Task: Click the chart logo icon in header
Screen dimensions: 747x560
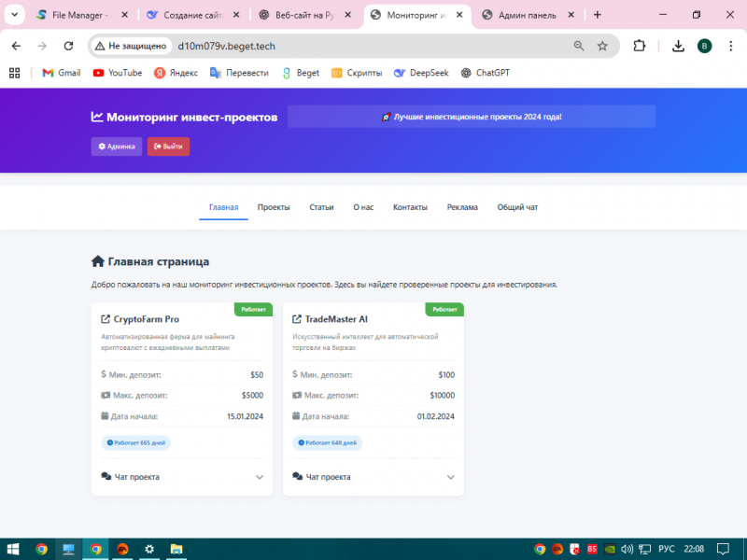Action: tap(96, 118)
